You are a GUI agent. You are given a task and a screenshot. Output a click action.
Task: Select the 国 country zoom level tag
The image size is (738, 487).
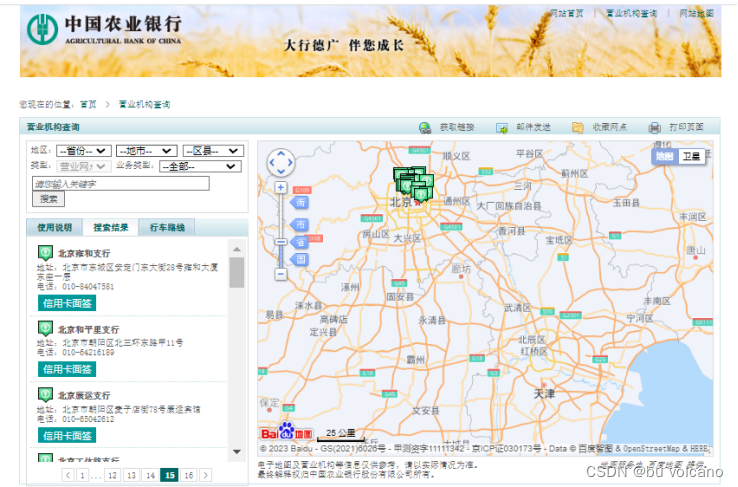300,259
